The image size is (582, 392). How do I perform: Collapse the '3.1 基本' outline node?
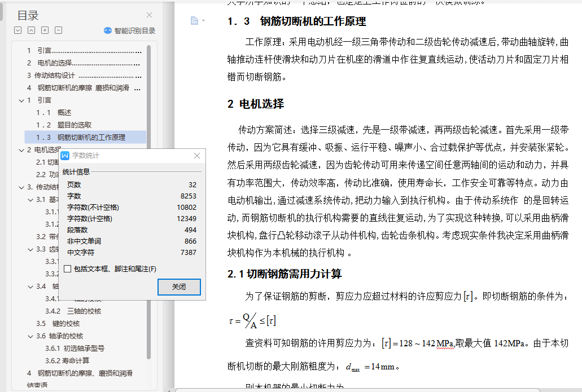click(x=31, y=200)
